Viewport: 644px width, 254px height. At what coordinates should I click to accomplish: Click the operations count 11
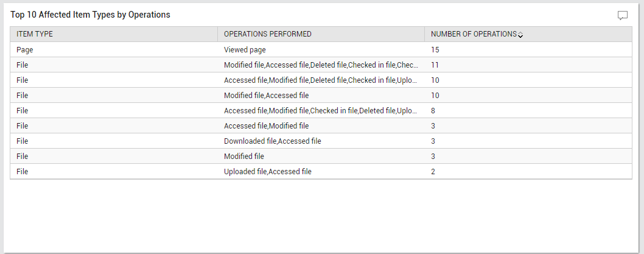[x=435, y=65]
